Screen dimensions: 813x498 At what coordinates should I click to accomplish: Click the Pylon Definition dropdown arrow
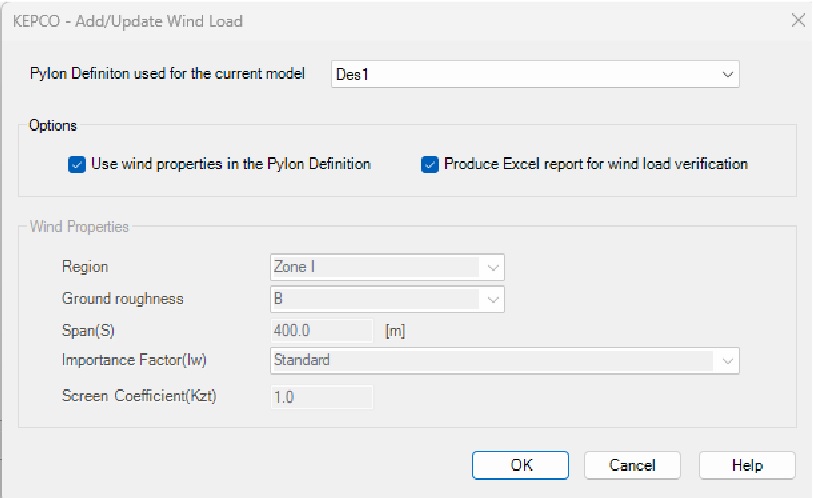point(726,74)
